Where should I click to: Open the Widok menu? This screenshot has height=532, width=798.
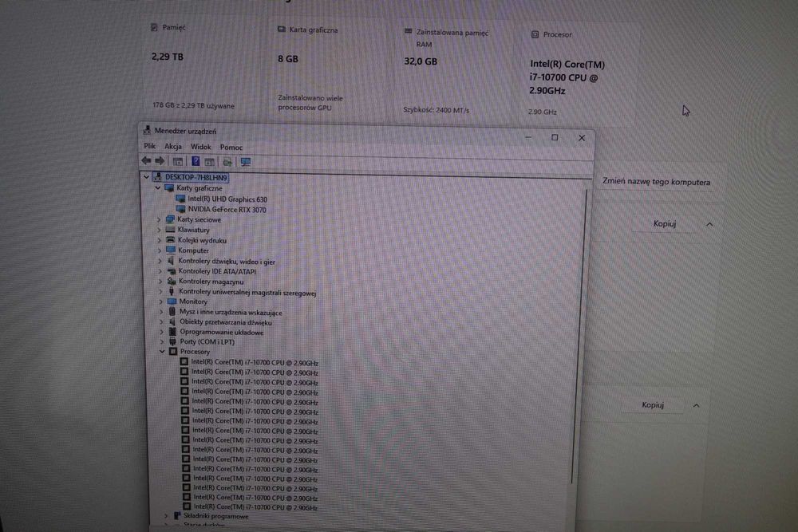click(200, 147)
